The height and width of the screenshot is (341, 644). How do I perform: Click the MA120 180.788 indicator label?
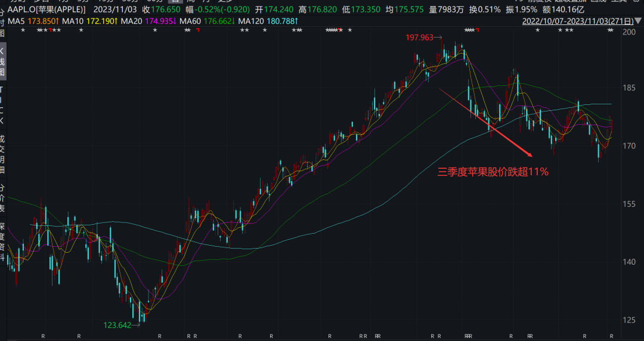tap(268, 21)
